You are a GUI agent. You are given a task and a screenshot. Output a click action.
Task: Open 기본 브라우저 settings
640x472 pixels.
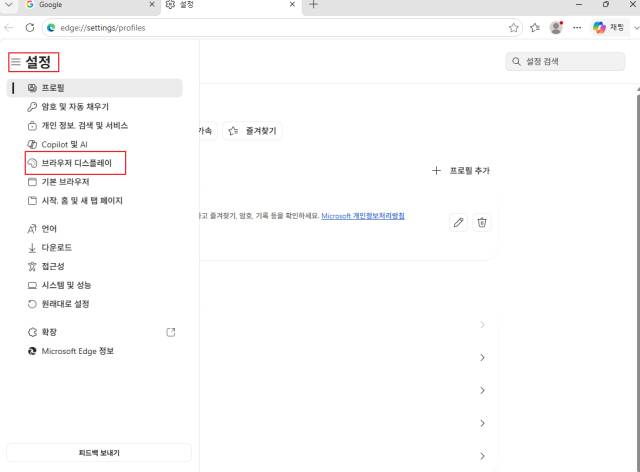tap(58, 182)
